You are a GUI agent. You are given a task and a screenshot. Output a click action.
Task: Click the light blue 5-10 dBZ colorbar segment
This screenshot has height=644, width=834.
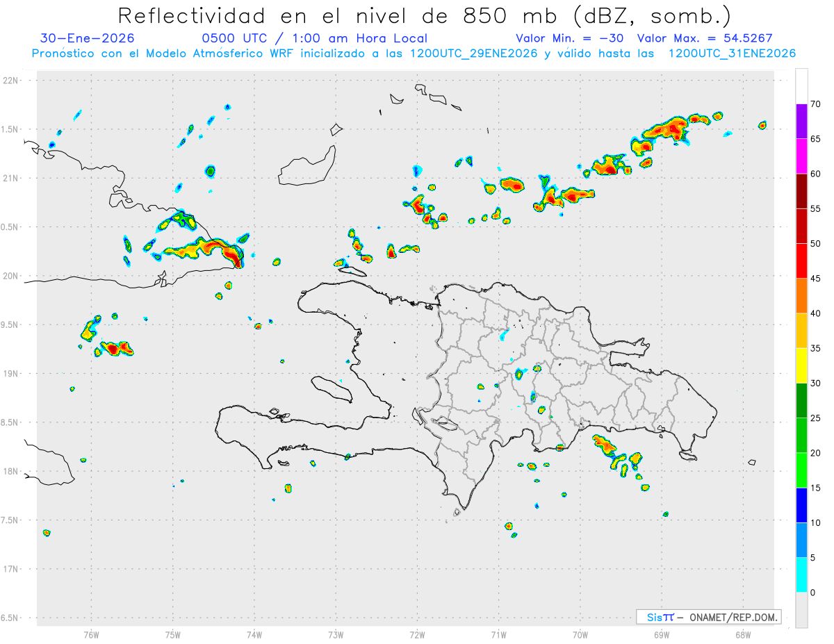[801, 540]
